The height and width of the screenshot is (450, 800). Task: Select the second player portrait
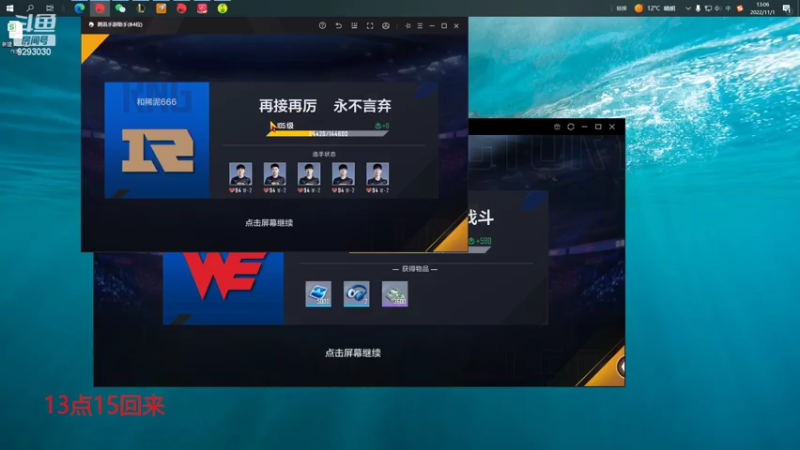pyautogui.click(x=274, y=174)
